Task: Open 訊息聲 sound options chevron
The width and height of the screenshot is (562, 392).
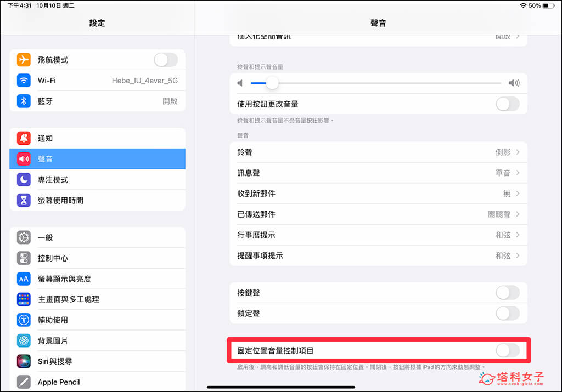Action: pyautogui.click(x=518, y=173)
